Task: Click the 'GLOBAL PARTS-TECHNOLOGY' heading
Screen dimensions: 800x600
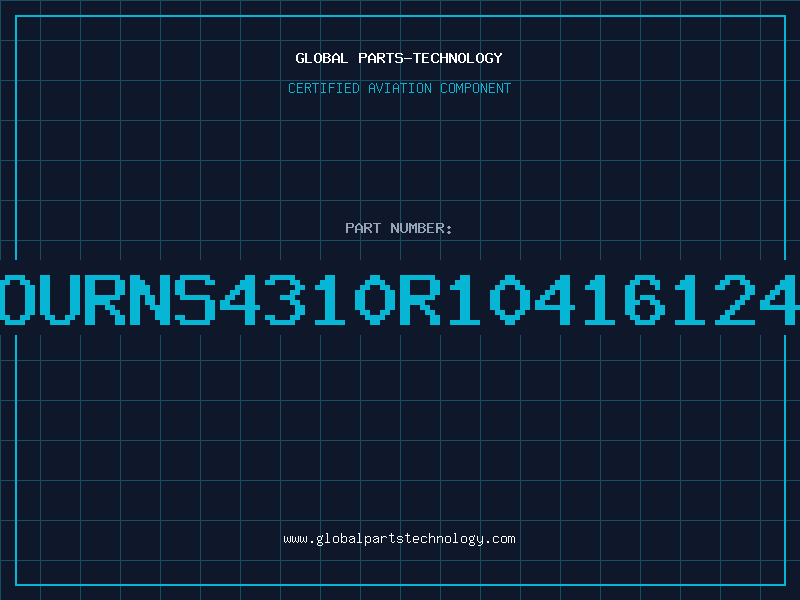Action: click(x=399, y=58)
